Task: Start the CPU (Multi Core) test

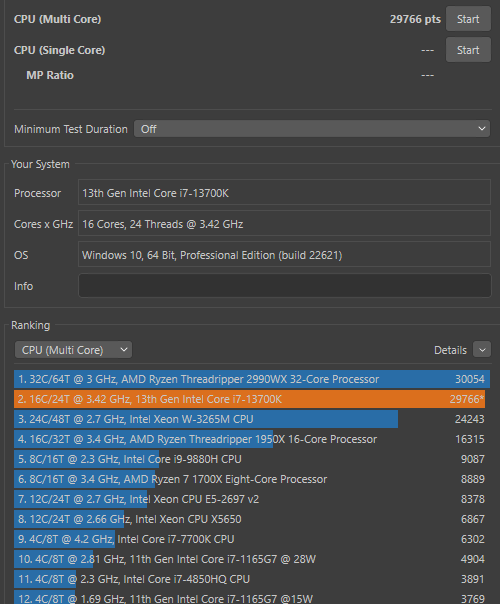Action: [468, 19]
